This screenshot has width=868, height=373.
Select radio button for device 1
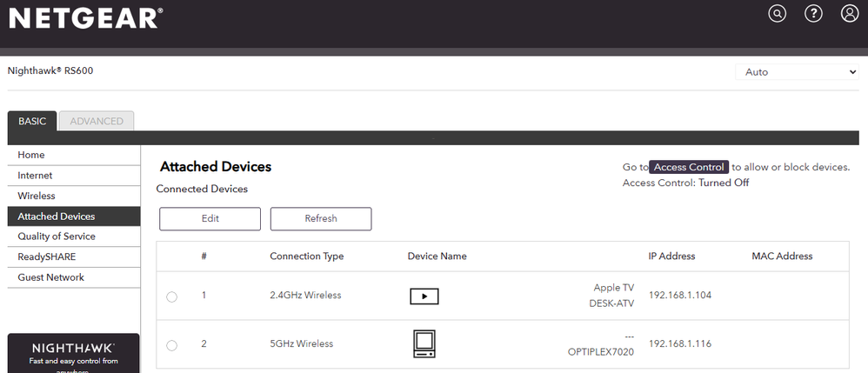pos(171,297)
